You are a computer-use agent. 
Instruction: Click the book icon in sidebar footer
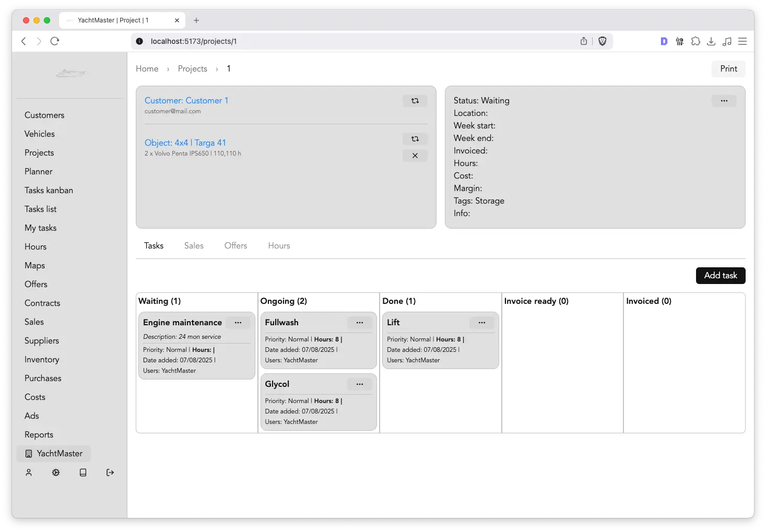[83, 472]
